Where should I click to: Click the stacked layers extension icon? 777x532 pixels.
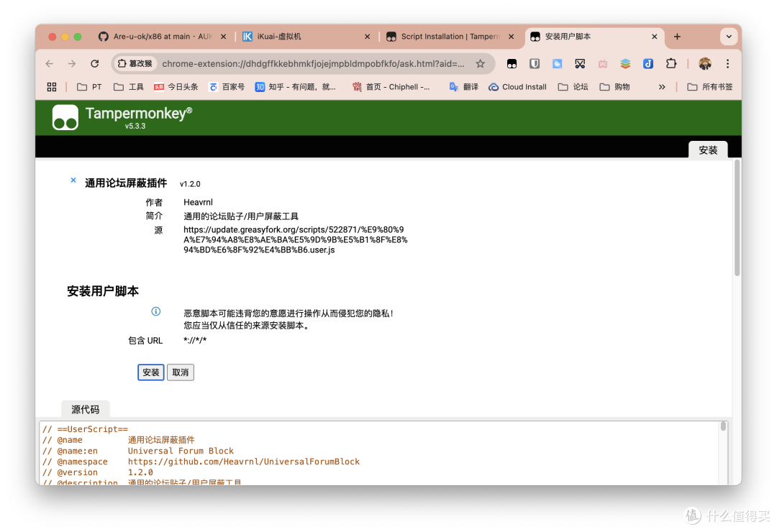(x=625, y=63)
